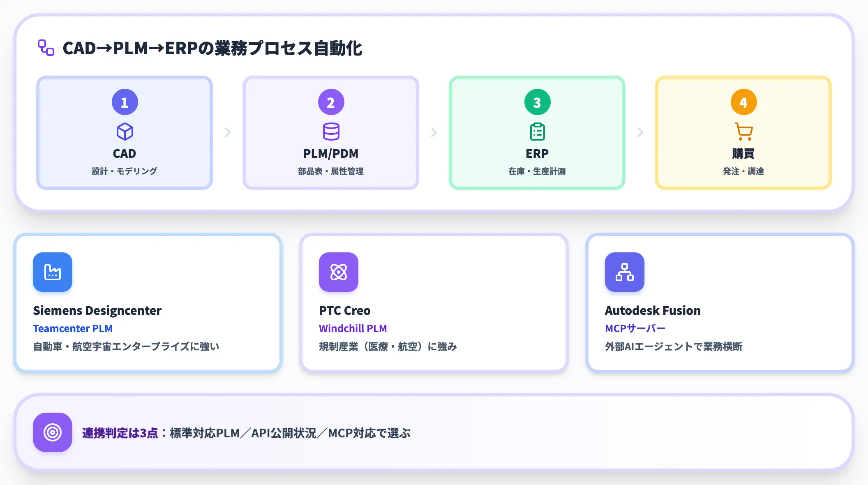Click the workflow icon beside the title

[x=46, y=48]
